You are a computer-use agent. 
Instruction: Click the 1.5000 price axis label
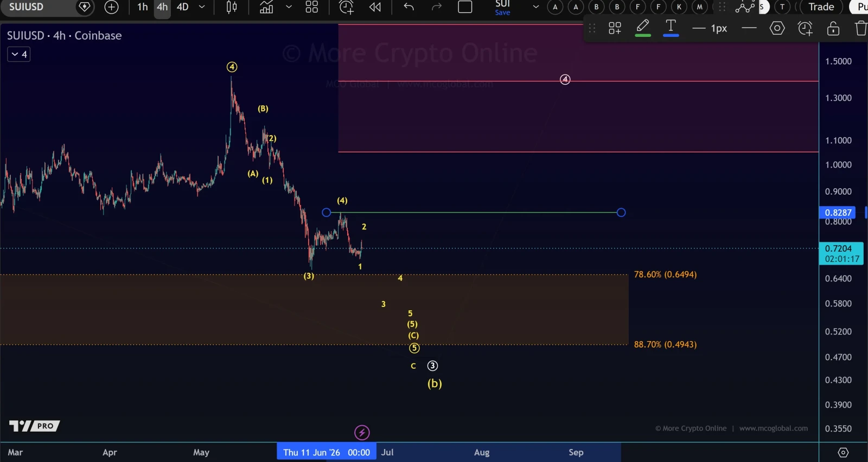[x=838, y=61]
